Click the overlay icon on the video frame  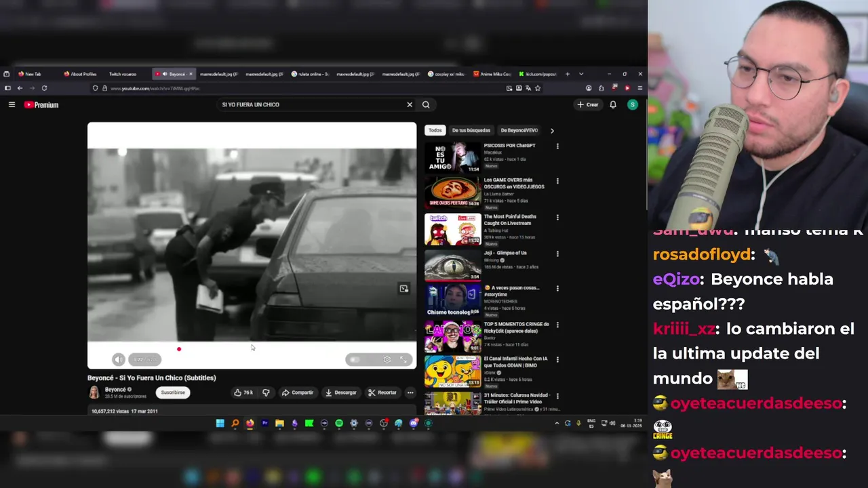[x=403, y=289]
